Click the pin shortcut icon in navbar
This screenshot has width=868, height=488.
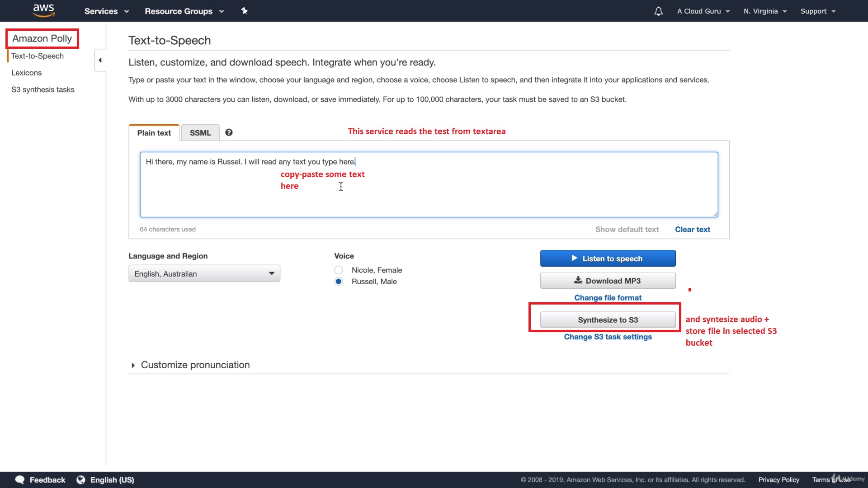pyautogui.click(x=244, y=11)
